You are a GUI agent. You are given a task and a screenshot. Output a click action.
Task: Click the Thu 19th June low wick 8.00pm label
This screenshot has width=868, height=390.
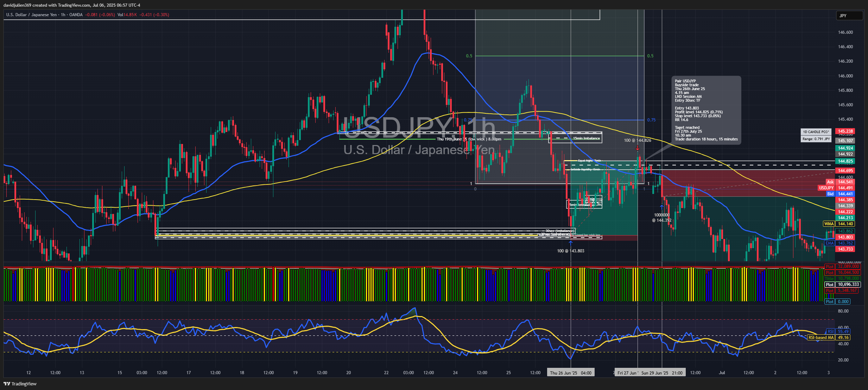(x=469, y=139)
